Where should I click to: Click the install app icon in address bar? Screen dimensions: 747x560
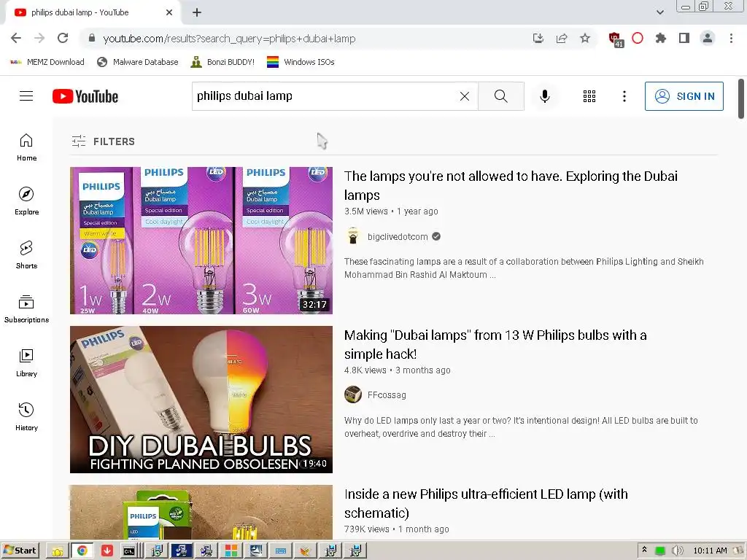[538, 38]
